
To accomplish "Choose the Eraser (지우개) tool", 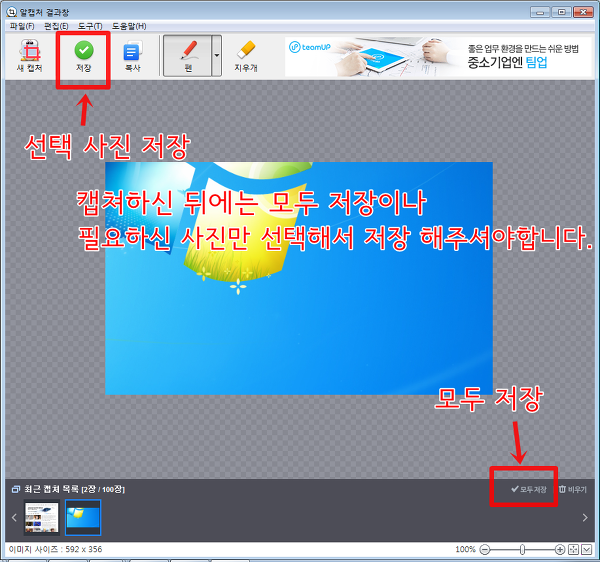I will [x=246, y=56].
